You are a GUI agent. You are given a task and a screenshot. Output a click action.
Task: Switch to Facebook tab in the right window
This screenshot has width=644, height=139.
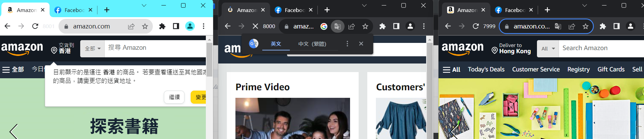click(x=514, y=10)
